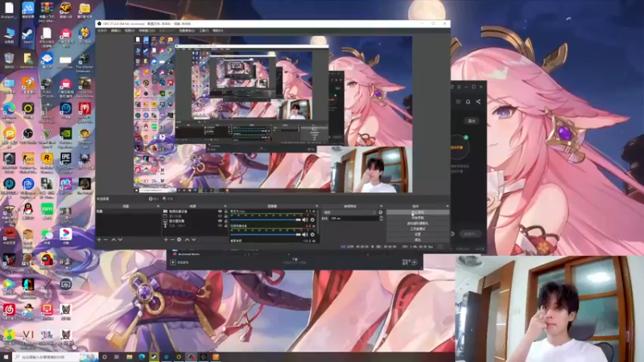Open the Tools menu in OBS
This screenshot has width=644, height=362.
204,31
